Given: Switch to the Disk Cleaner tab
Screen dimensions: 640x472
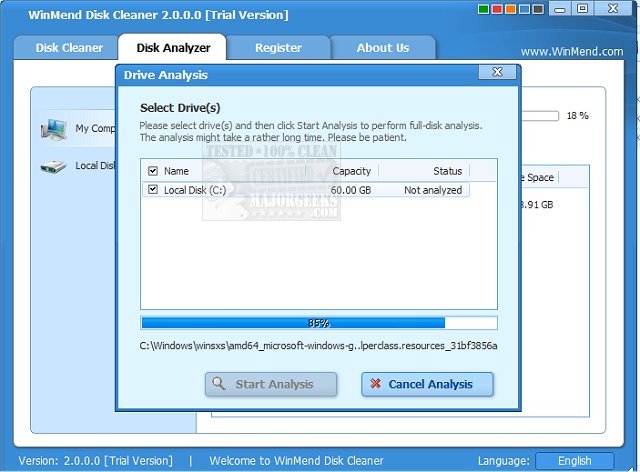Looking at the screenshot, I should [x=69, y=48].
